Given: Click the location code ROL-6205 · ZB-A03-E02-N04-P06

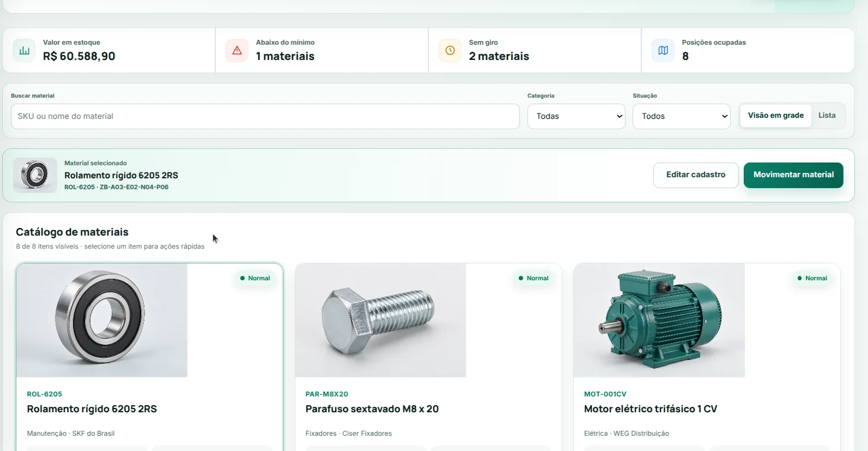Looking at the screenshot, I should pyautogui.click(x=117, y=187).
